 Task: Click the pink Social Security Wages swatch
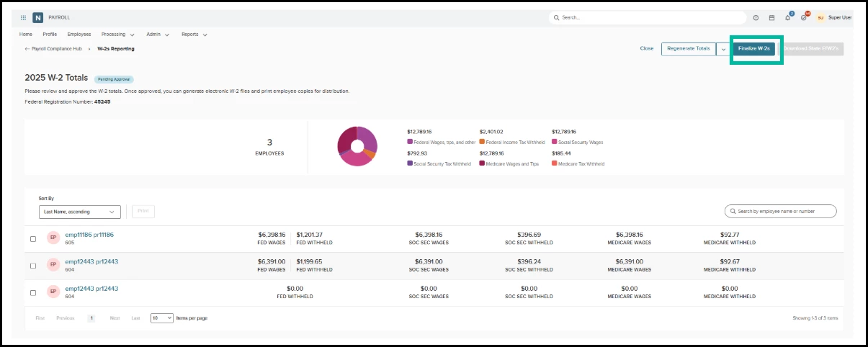554,143
